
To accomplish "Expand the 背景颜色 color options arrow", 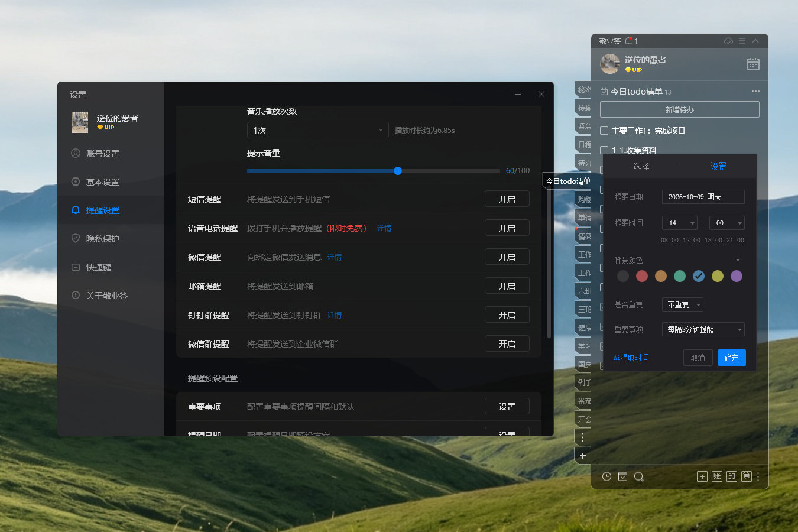I will tap(738, 260).
